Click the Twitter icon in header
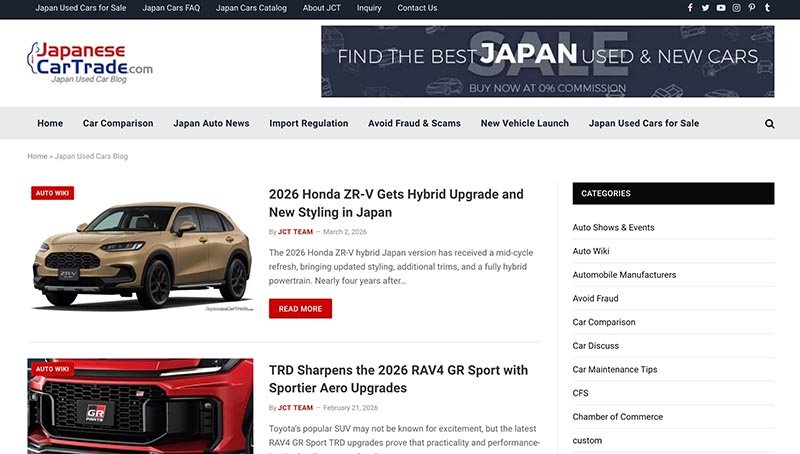The height and width of the screenshot is (454, 800). pos(705,8)
